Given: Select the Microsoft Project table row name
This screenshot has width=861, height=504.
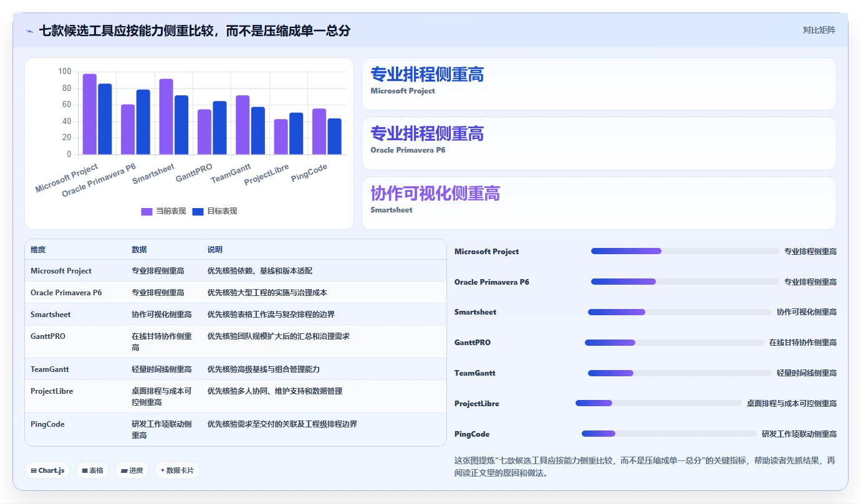Looking at the screenshot, I should (x=61, y=271).
